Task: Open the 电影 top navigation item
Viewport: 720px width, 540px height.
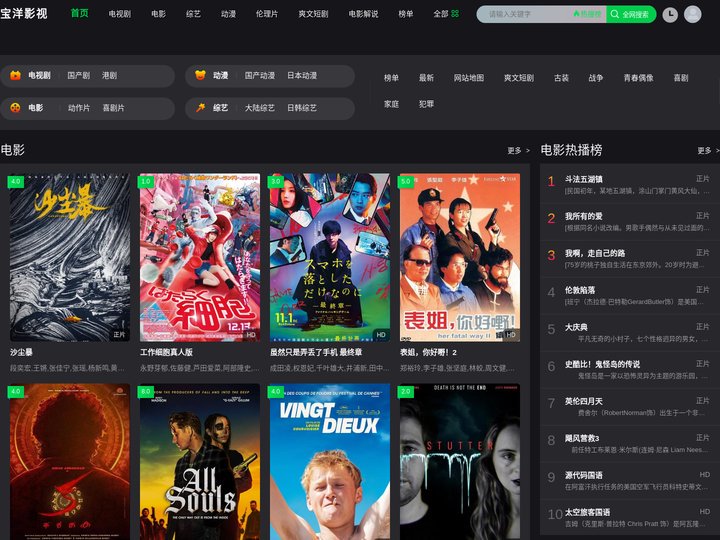Action: click(x=158, y=14)
